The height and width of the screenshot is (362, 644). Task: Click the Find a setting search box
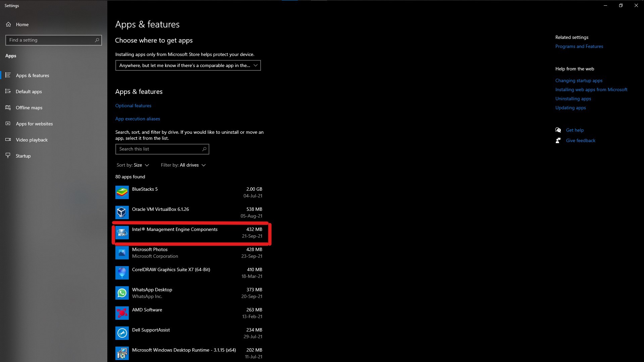click(50, 40)
